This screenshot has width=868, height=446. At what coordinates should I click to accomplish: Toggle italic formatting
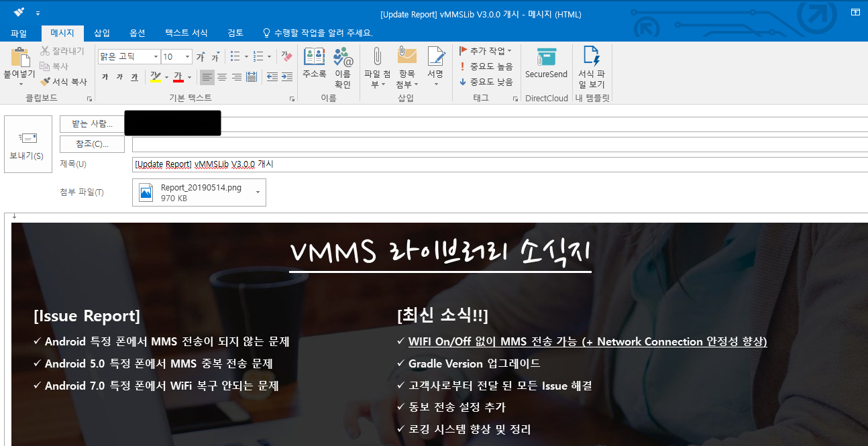119,77
